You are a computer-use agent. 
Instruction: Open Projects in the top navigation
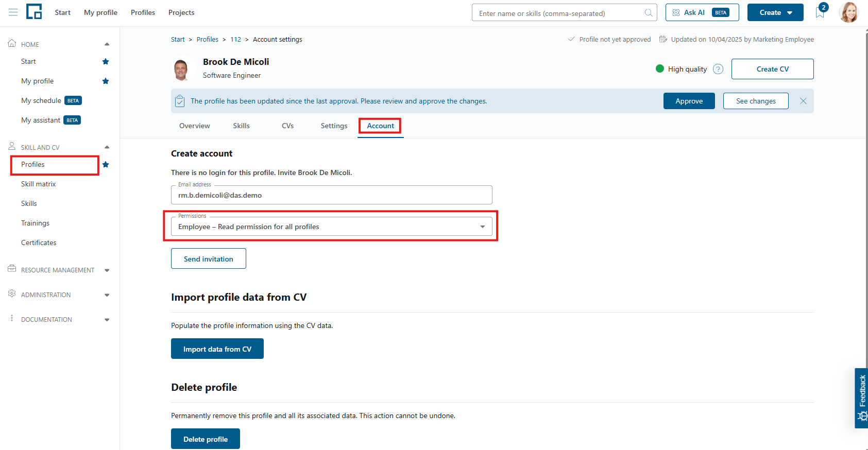181,12
